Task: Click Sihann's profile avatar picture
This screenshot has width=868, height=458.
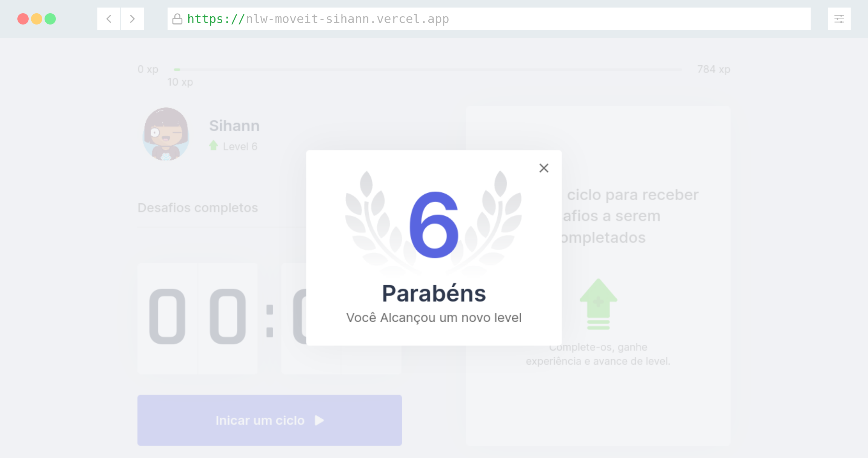Action: [x=166, y=134]
